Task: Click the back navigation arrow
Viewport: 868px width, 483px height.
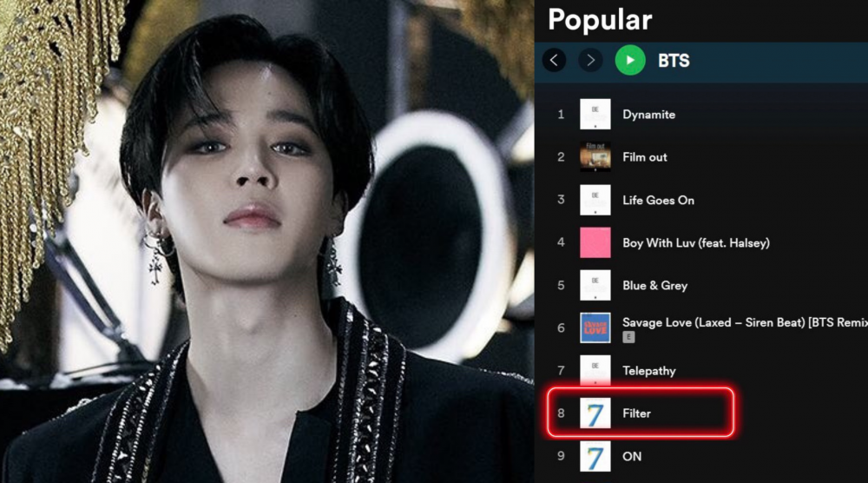Action: click(x=554, y=60)
